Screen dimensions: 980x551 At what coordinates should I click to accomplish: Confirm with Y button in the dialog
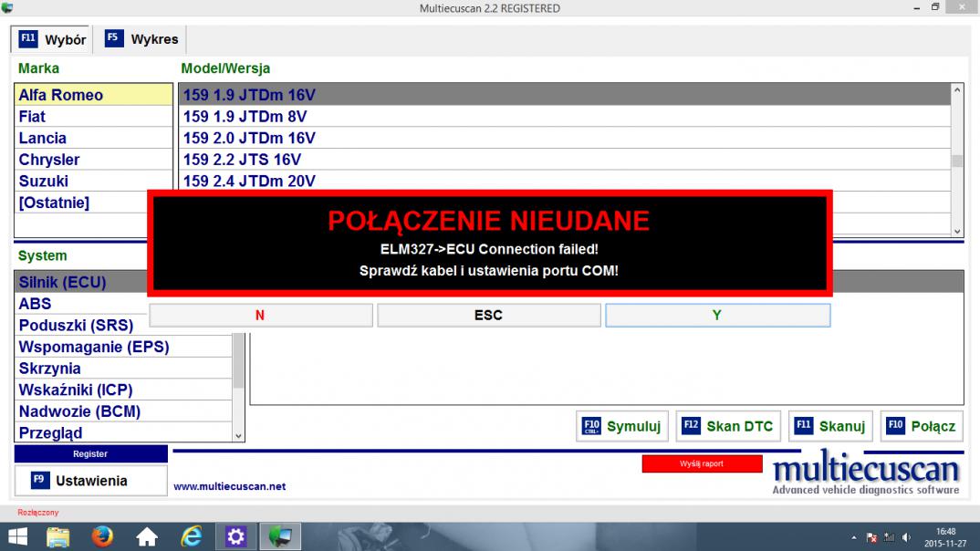pyautogui.click(x=717, y=316)
